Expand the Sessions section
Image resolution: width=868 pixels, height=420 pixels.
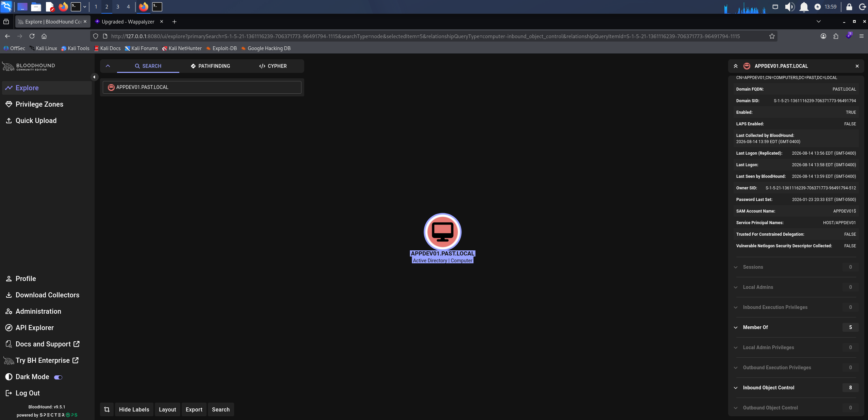coord(796,267)
